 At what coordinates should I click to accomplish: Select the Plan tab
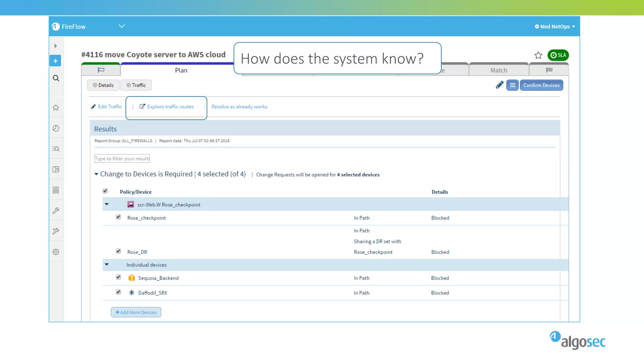(181, 70)
